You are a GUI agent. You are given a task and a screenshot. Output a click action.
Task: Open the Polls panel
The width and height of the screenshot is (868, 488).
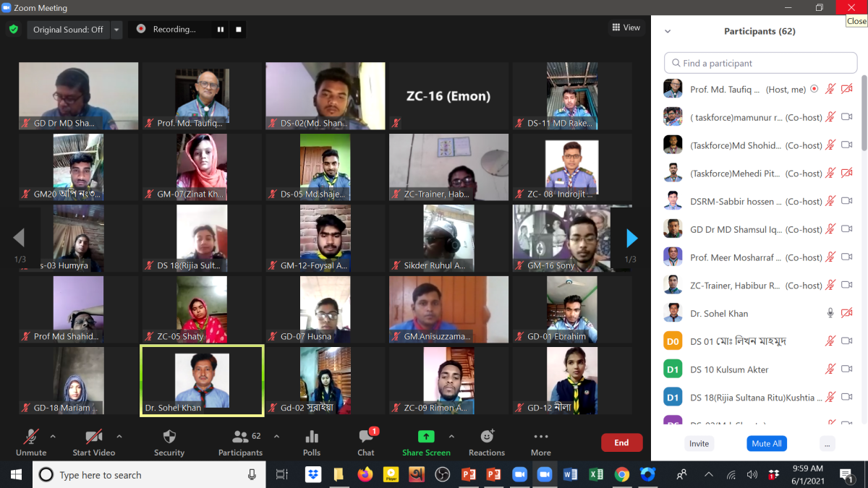point(312,442)
